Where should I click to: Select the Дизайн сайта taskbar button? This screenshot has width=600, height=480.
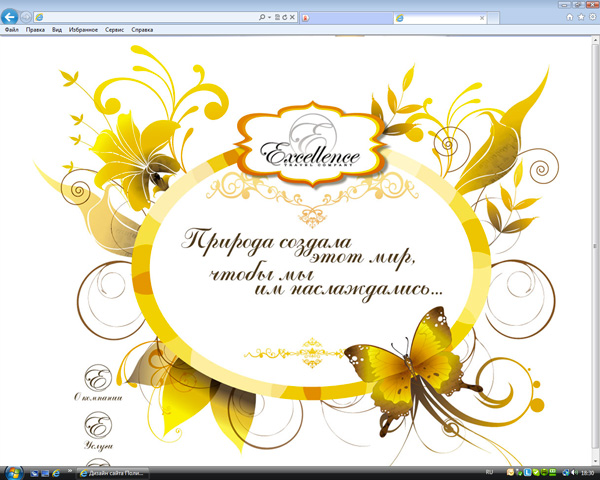(x=112, y=473)
